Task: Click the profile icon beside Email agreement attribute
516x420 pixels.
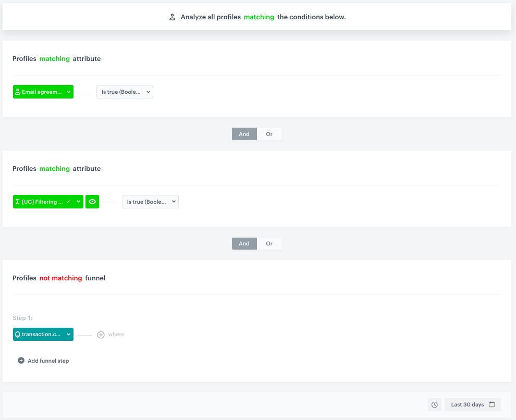Action: [x=17, y=91]
